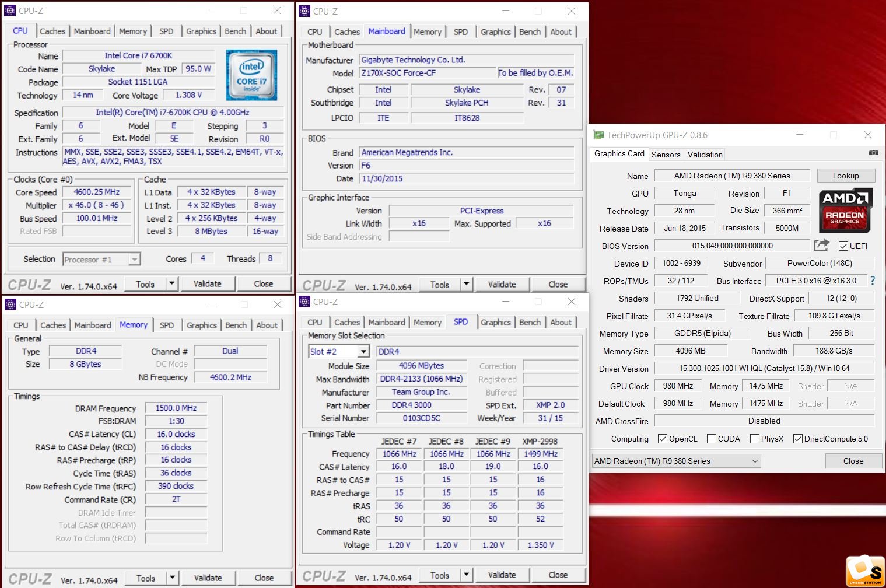The image size is (886, 588).
Task: Click the CPU instructions text box
Action: (x=173, y=156)
